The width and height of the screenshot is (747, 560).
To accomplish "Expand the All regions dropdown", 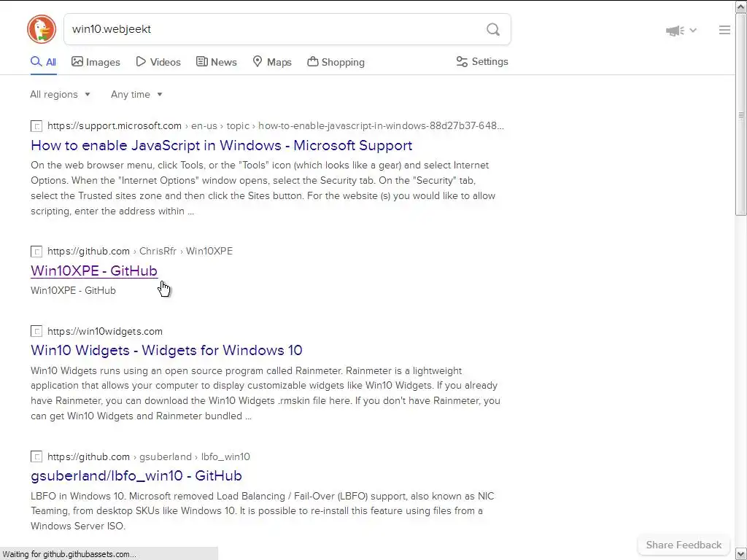I will pyautogui.click(x=60, y=94).
